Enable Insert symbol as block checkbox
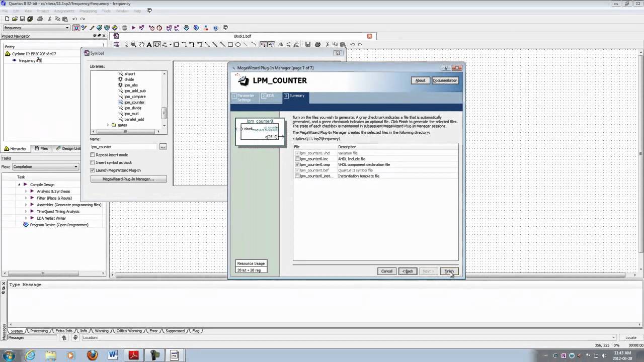This screenshot has height=362, width=644. (93, 162)
